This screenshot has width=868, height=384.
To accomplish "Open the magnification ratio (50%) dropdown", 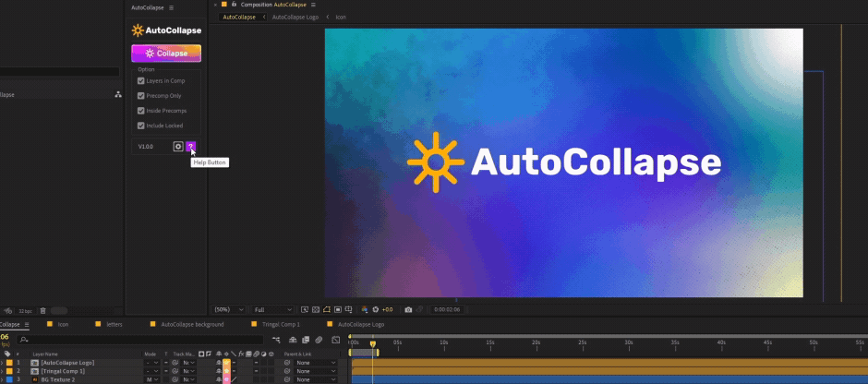I will (x=229, y=310).
